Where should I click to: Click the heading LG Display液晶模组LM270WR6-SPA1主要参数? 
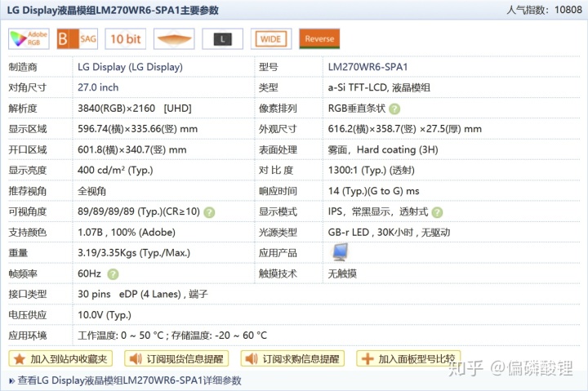click(x=113, y=10)
